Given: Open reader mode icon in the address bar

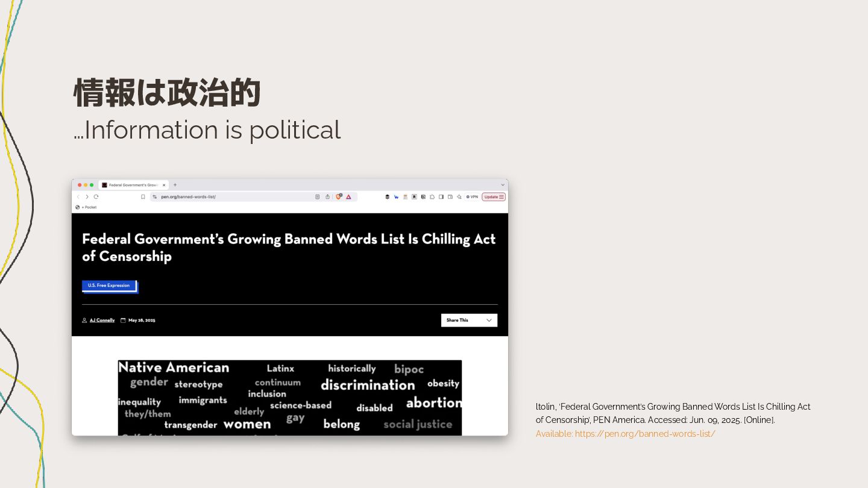Looking at the screenshot, I should (x=317, y=197).
